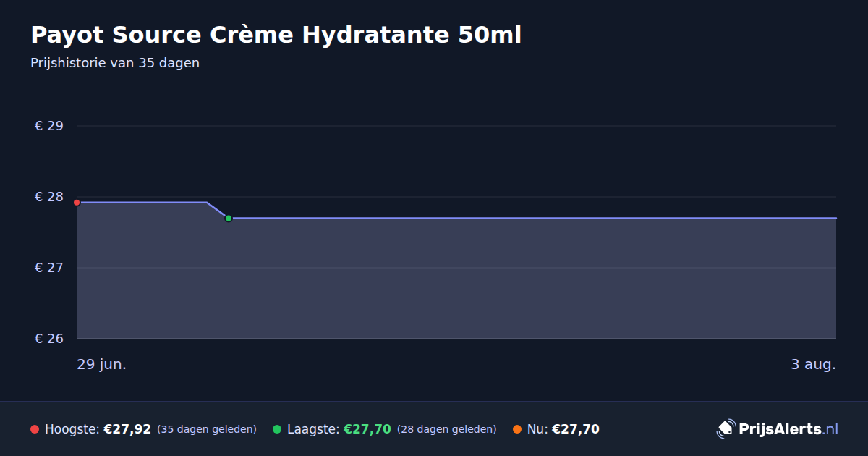Click the 3 aug. end date label
The width and height of the screenshot is (868, 456).
click(x=813, y=365)
